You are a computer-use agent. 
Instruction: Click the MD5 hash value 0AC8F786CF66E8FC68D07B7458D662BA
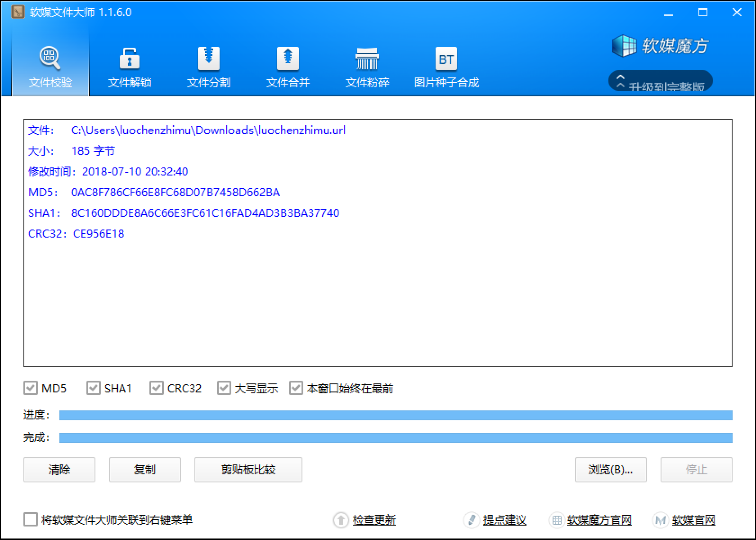click(175, 193)
